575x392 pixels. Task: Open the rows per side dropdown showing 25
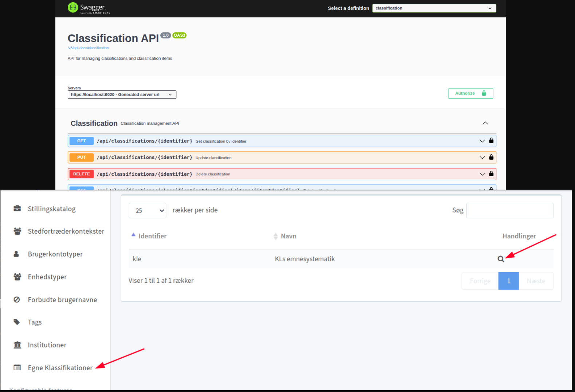(x=147, y=210)
